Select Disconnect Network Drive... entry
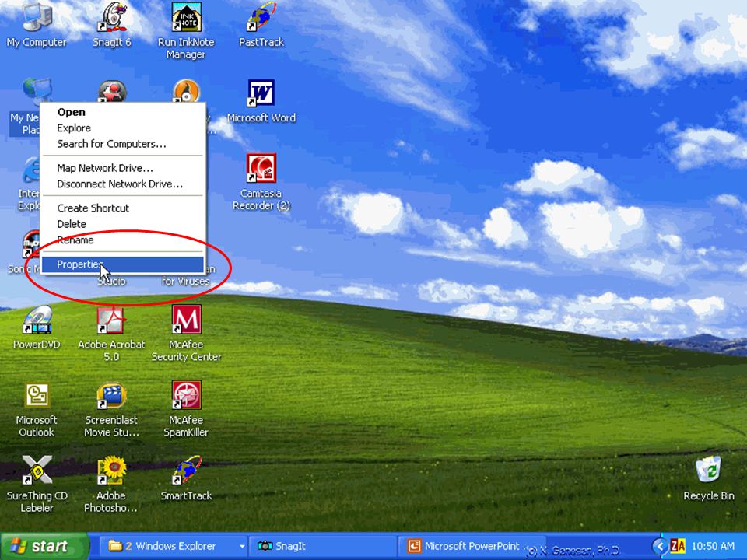The image size is (747, 560). (122, 184)
